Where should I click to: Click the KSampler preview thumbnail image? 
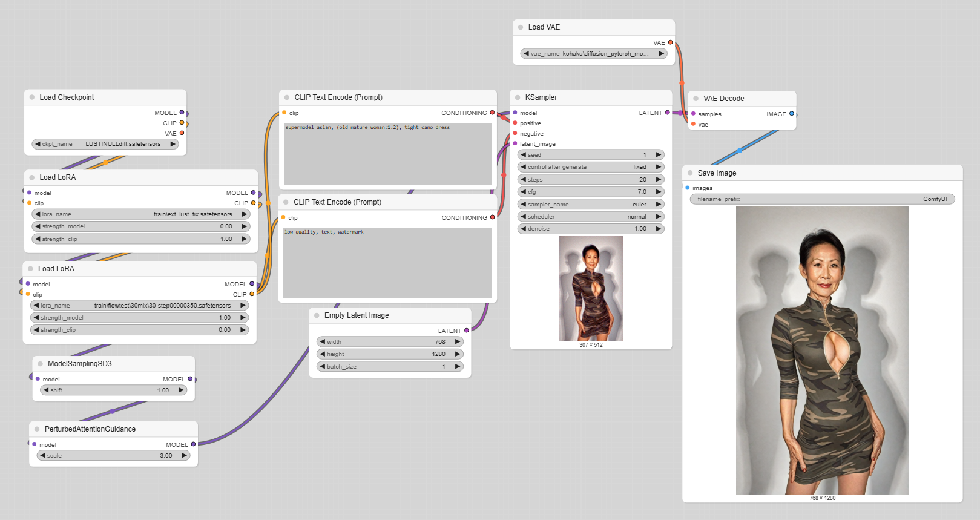pyautogui.click(x=591, y=289)
